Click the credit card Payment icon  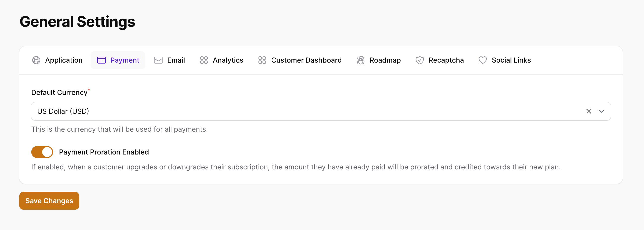pos(101,60)
